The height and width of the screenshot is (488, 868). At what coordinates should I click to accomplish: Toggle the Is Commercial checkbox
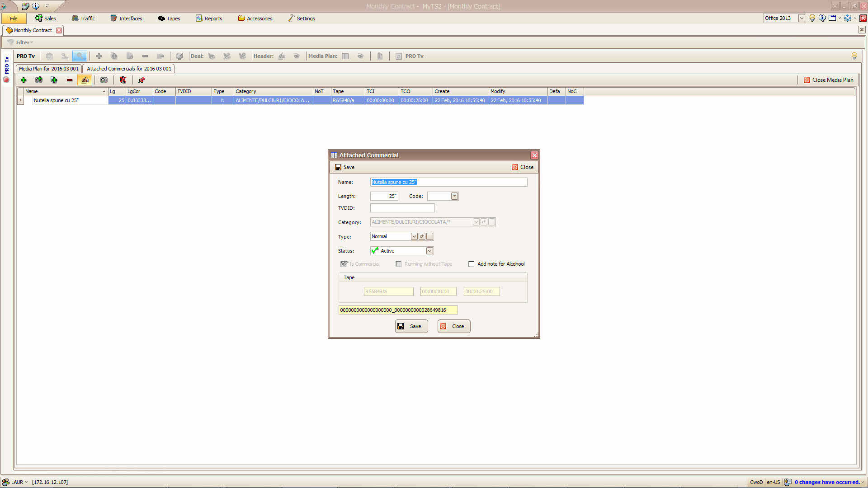tap(344, 264)
